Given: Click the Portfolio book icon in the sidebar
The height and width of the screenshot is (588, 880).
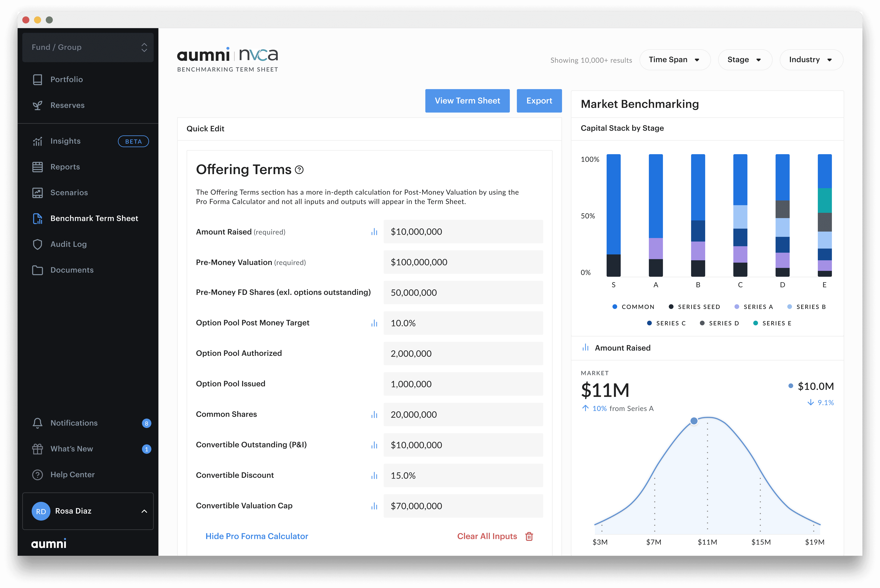Looking at the screenshot, I should coord(38,80).
